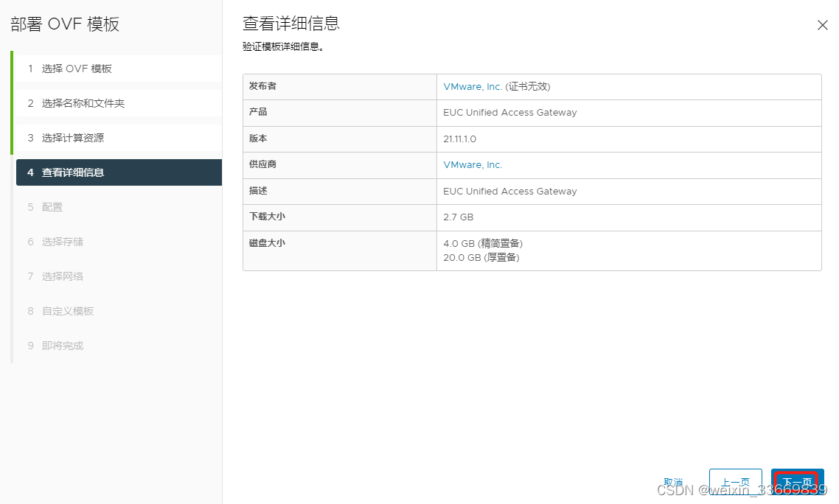
Task: Select step 9 即将完成
Action: tap(119, 346)
